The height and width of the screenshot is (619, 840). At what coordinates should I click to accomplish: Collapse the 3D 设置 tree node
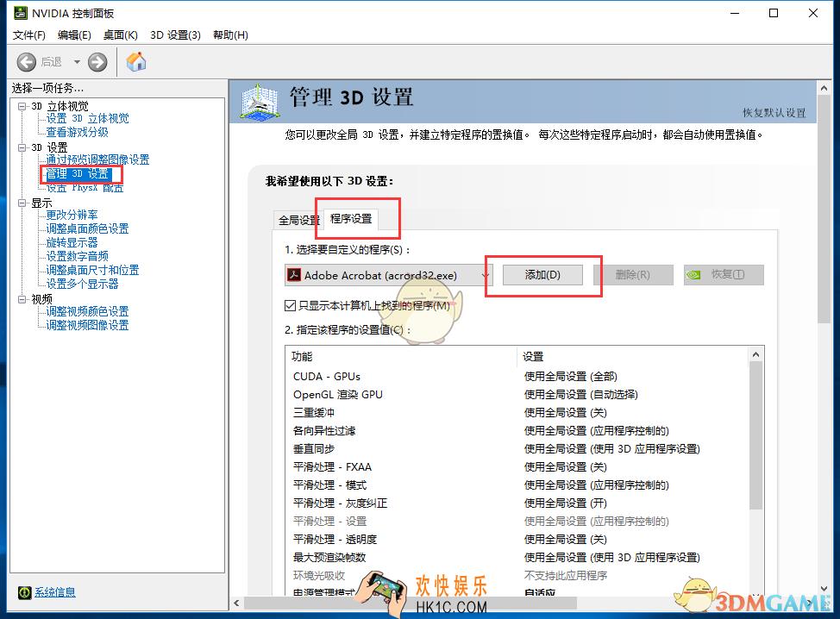pos(22,147)
